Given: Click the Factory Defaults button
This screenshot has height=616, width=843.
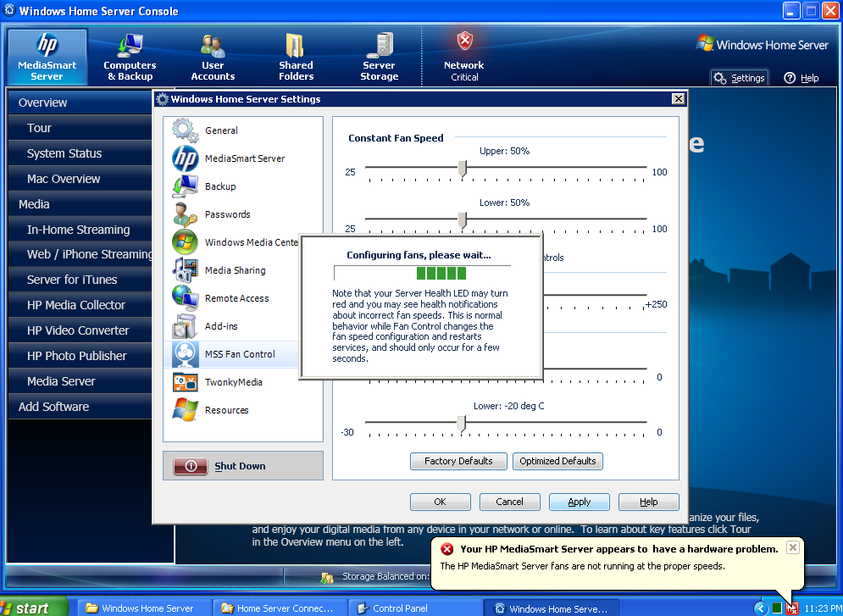Looking at the screenshot, I should (x=458, y=461).
